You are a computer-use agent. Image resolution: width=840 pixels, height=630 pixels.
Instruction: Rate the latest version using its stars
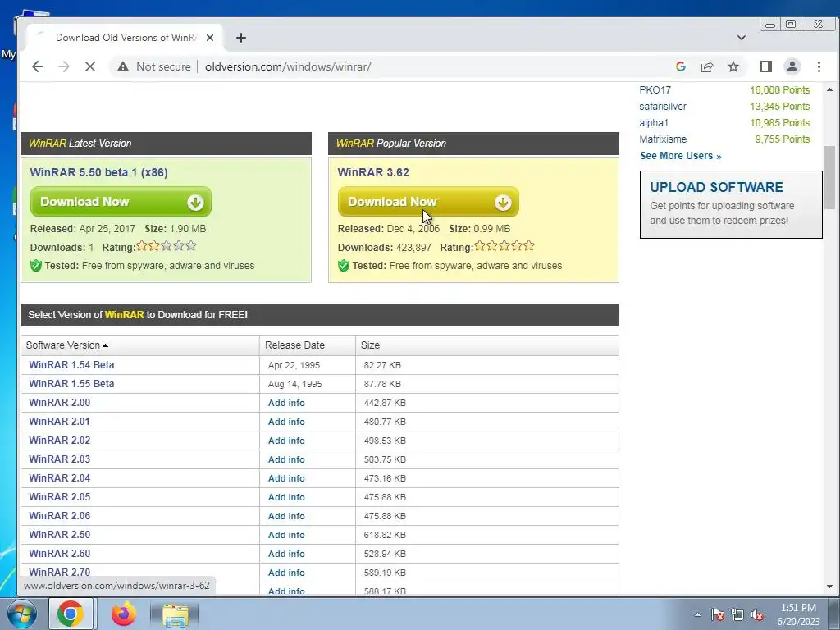coord(166,246)
